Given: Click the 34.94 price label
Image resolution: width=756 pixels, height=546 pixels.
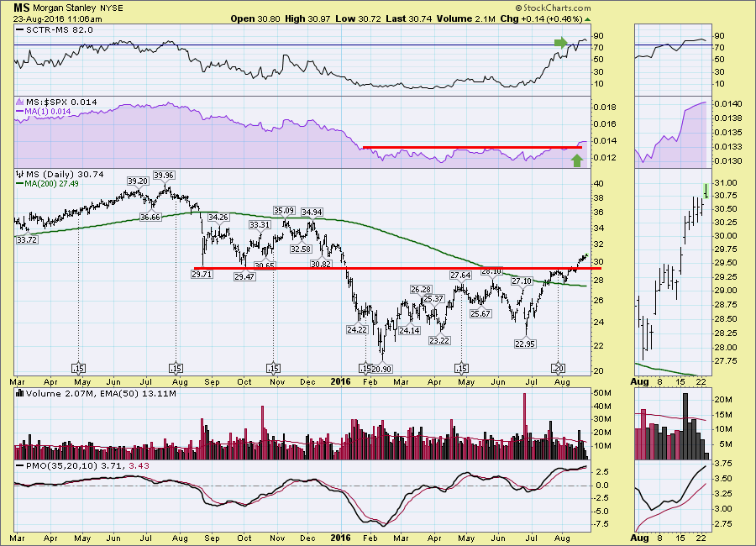Looking at the screenshot, I should tap(312, 212).
